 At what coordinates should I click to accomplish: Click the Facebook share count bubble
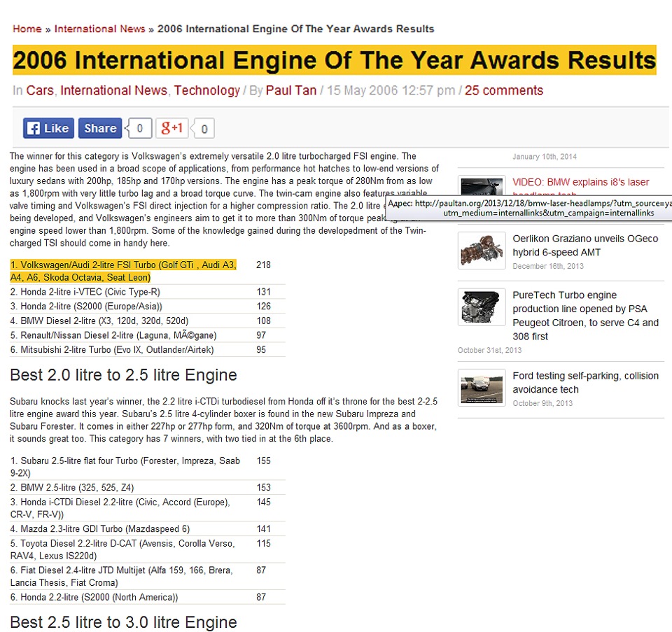139,128
